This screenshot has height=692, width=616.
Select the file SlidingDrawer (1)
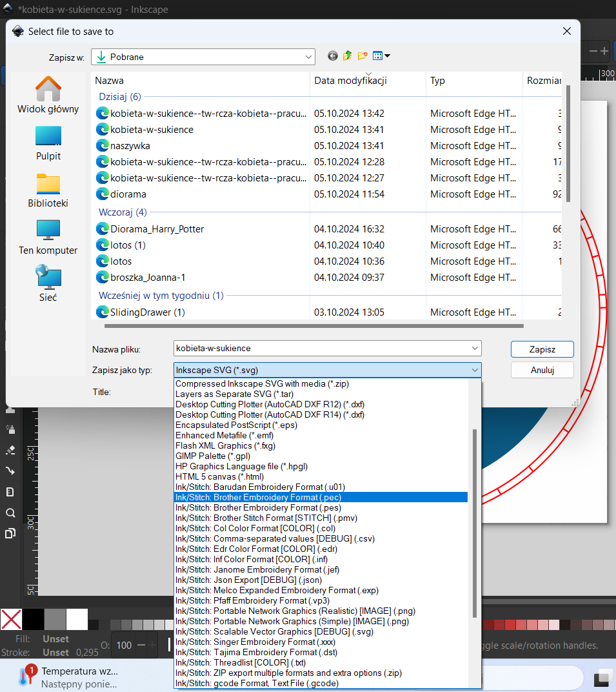147,312
